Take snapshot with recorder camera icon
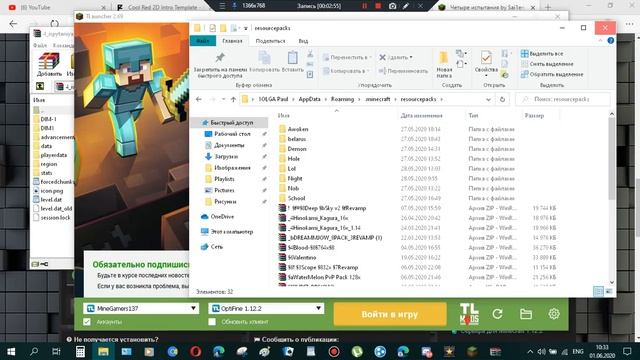Image resolution: width=640 pixels, height=360 pixels. point(392,6)
